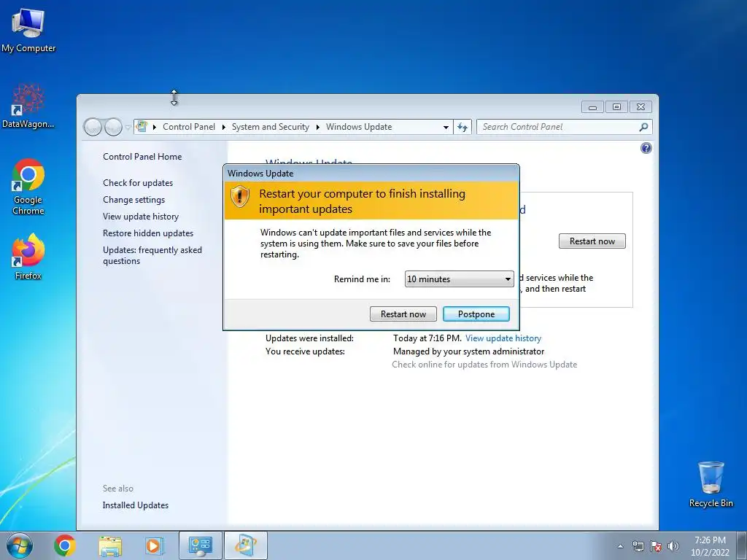Viewport: 747px width, 560px height.
Task: Click the volume speaker tray icon
Action: pos(673,546)
